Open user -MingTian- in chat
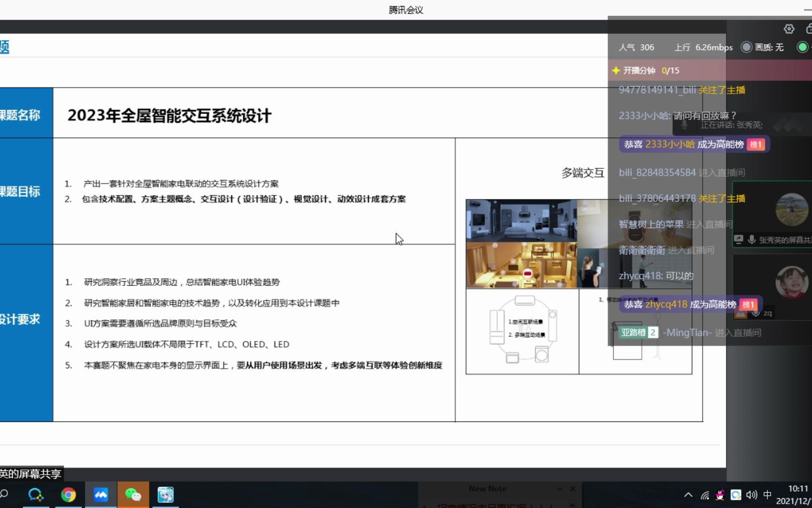Viewport: 812px width, 508px height. point(687,333)
